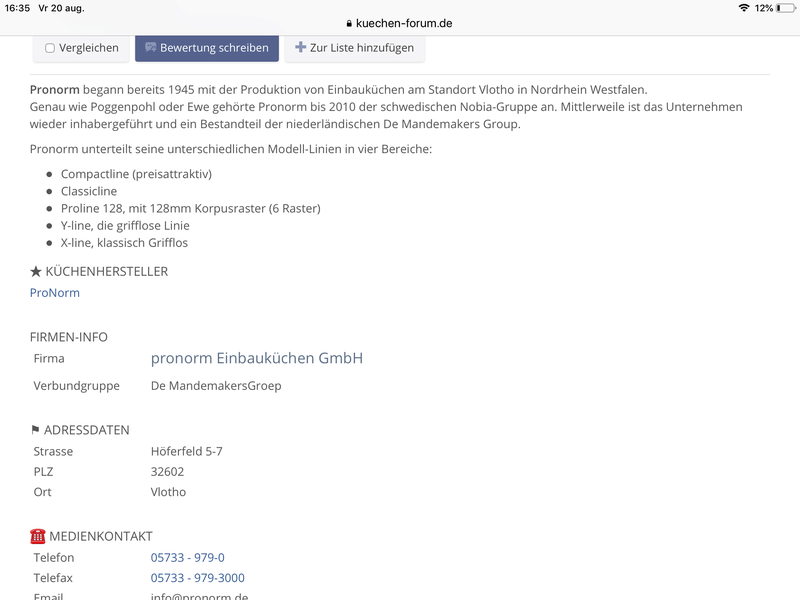Click the Bewertung schreiben button
800x600 pixels.
(207, 48)
